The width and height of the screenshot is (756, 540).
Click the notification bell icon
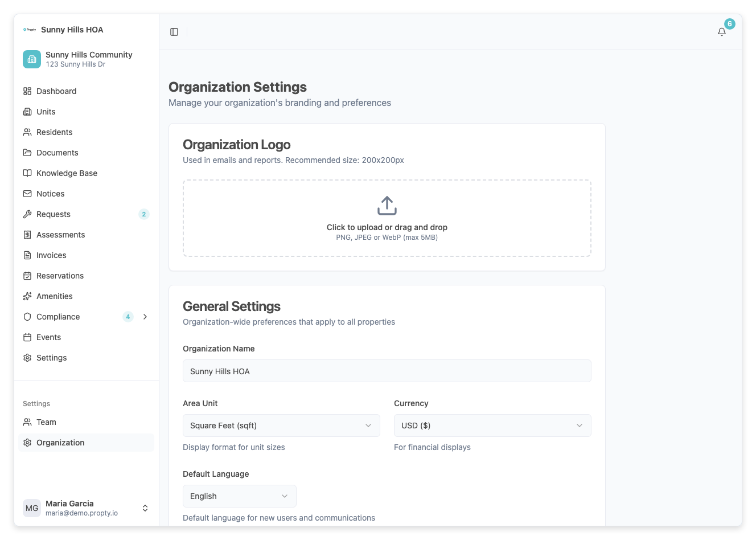(x=721, y=32)
